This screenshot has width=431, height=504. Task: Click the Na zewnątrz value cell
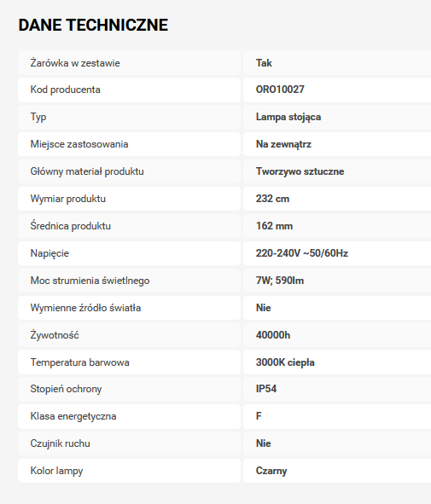click(337, 144)
